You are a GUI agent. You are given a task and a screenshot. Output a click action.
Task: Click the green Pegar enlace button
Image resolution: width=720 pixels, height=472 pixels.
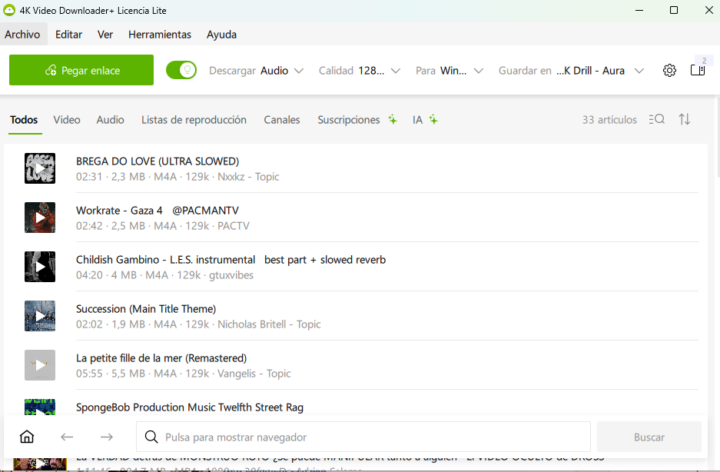tap(81, 70)
